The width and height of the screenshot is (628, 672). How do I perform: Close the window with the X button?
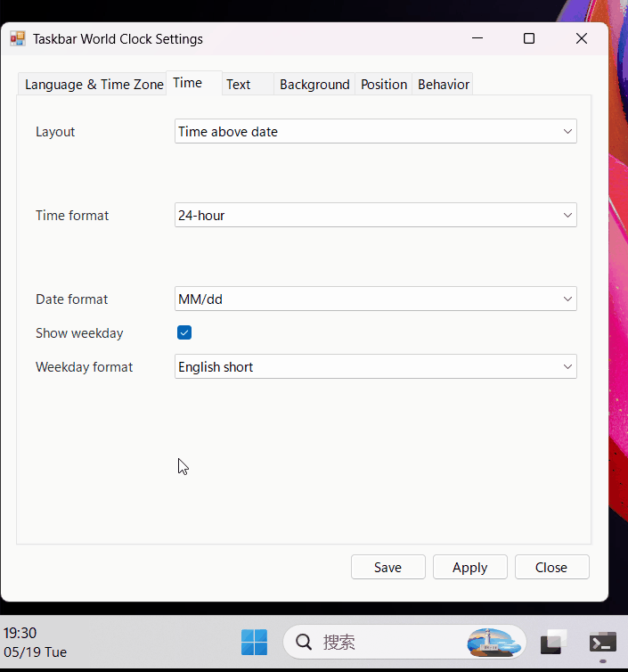pyautogui.click(x=582, y=38)
